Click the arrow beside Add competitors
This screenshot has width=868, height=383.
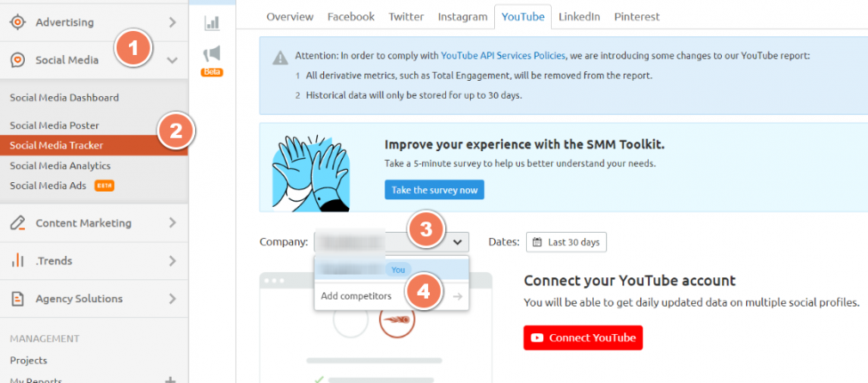(457, 296)
